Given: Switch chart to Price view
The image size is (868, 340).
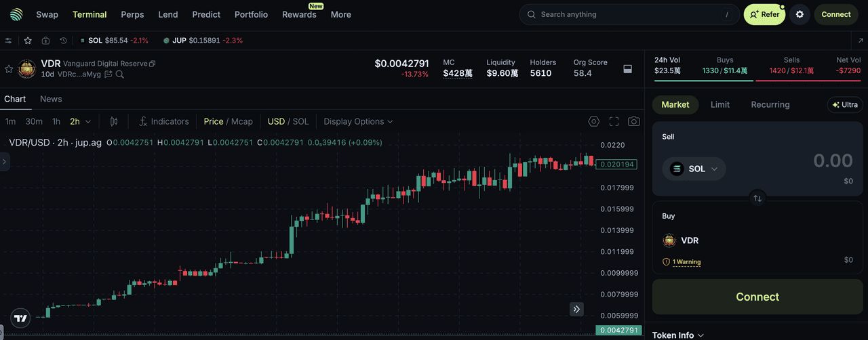Looking at the screenshot, I should tap(214, 121).
